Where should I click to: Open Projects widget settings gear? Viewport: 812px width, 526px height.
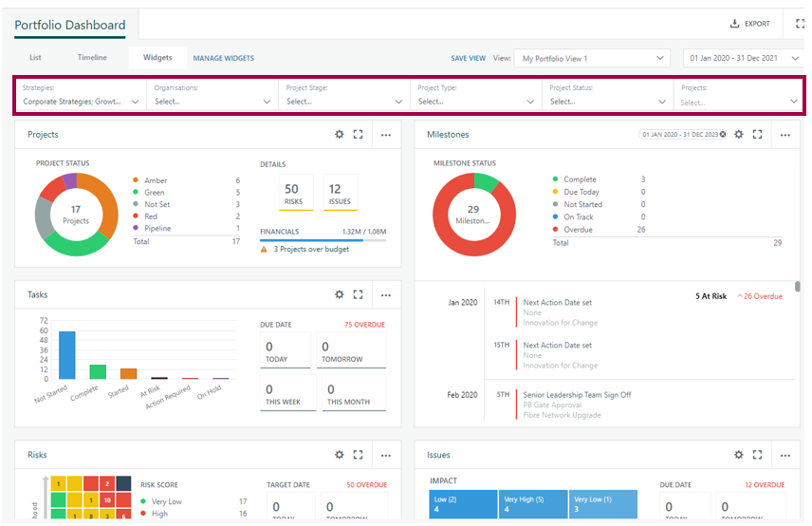click(340, 134)
